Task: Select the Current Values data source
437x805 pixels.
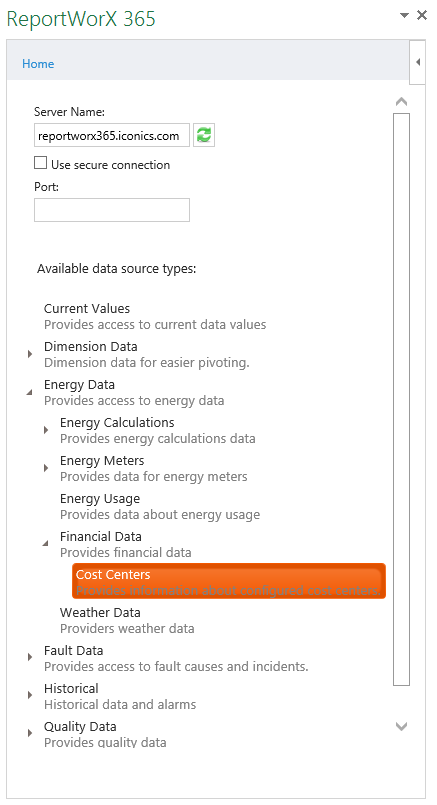Action: [155, 316]
